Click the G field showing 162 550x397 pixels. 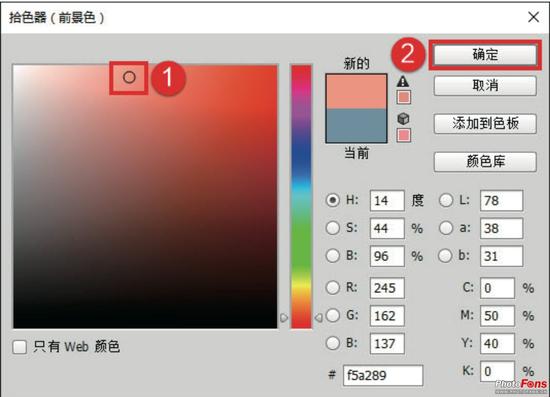[387, 316]
